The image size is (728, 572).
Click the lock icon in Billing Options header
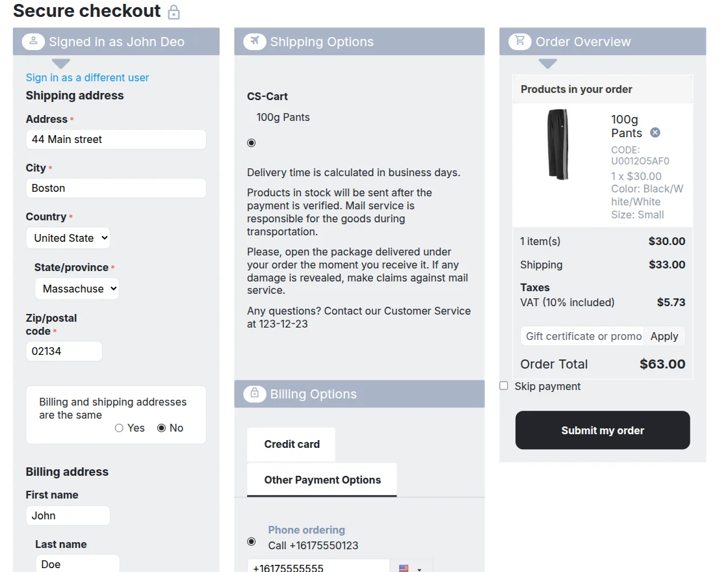[x=255, y=394]
